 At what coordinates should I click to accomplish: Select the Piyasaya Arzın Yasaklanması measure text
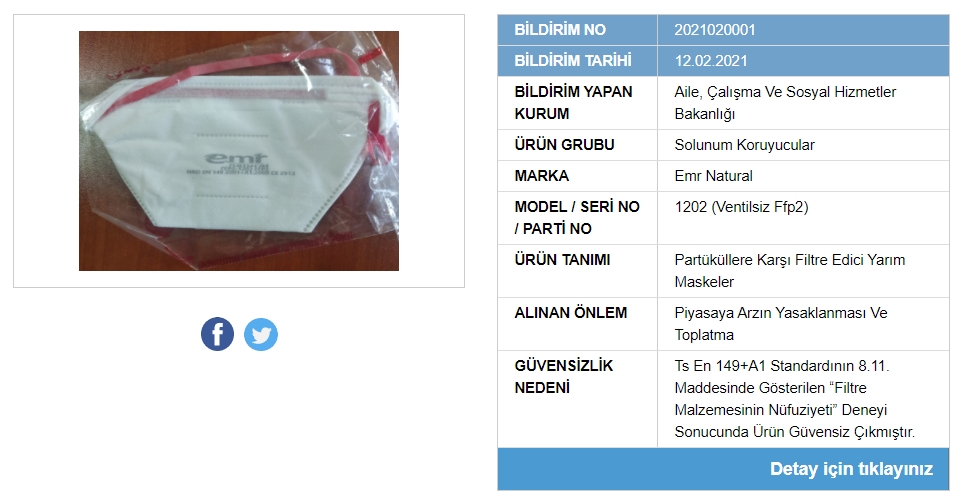(x=781, y=324)
